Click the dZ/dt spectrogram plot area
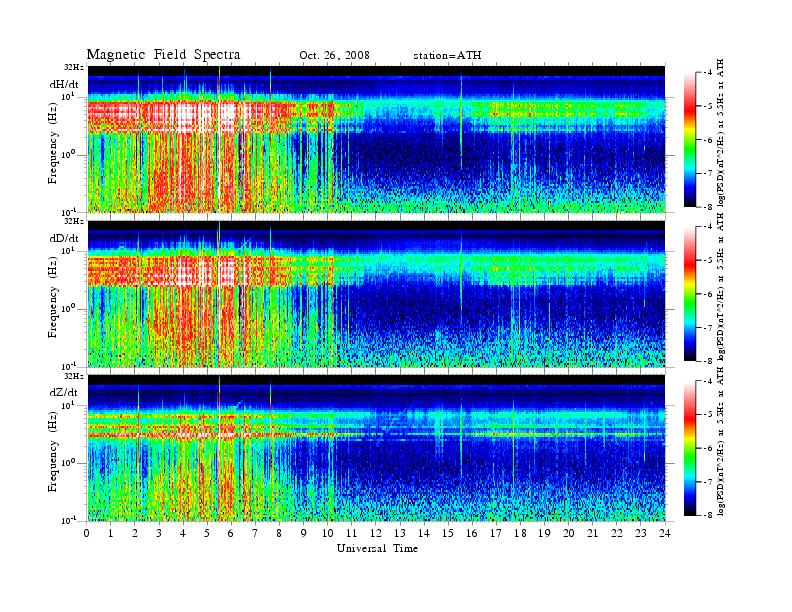Image resolution: width=792 pixels, height=612 pixels. tap(376, 448)
